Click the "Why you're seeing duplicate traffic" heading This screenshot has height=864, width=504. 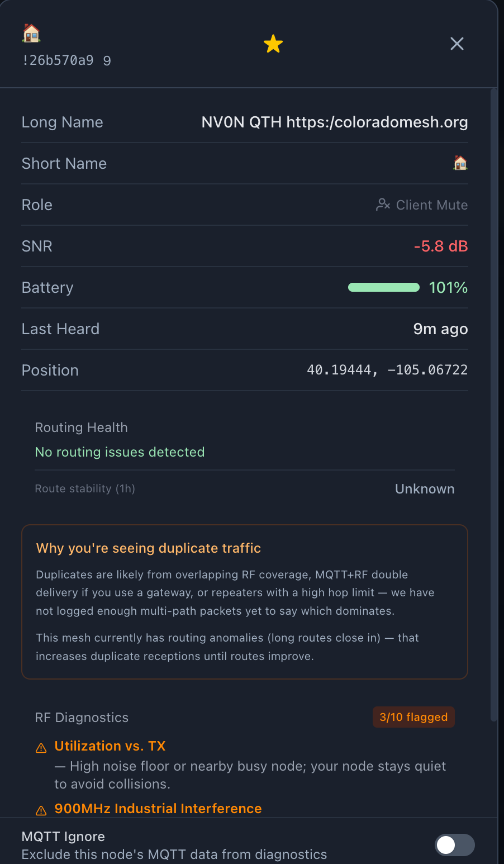pyautogui.click(x=149, y=548)
